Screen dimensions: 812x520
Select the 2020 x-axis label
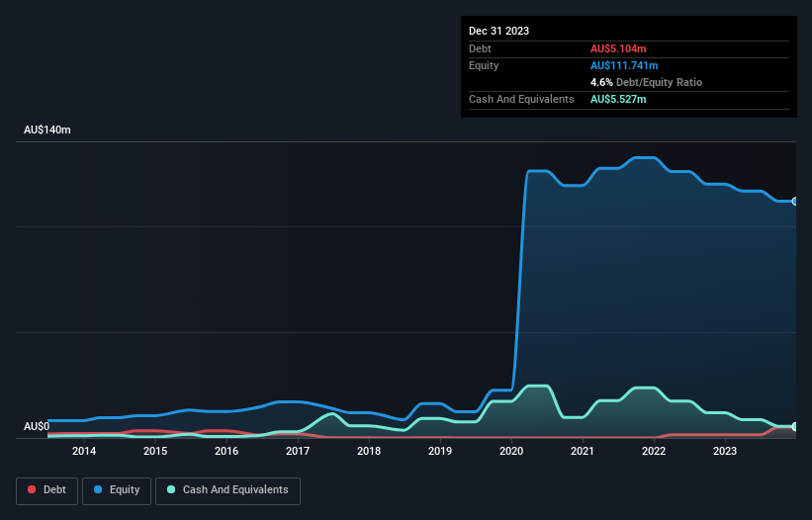[x=511, y=451]
